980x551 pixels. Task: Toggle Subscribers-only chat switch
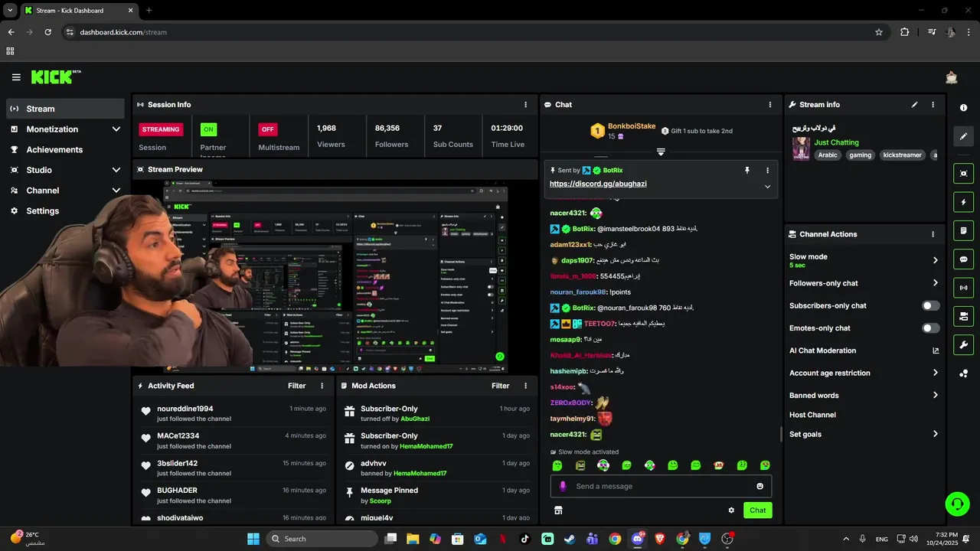tap(930, 305)
